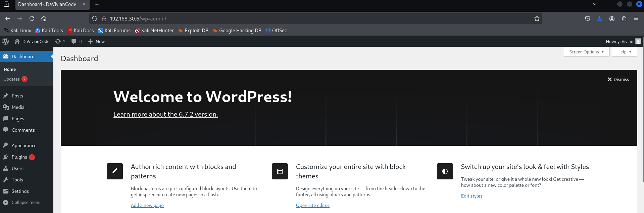Click the Pages icon in sidebar

click(6, 119)
